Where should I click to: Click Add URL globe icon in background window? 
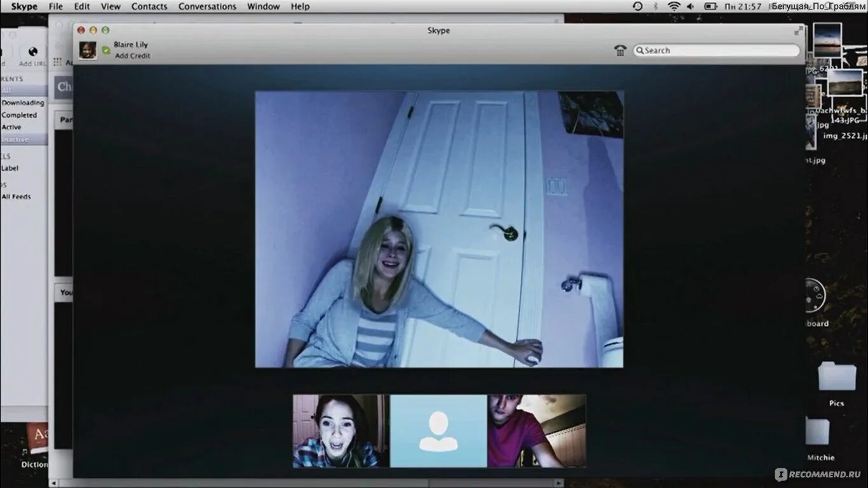[x=33, y=52]
